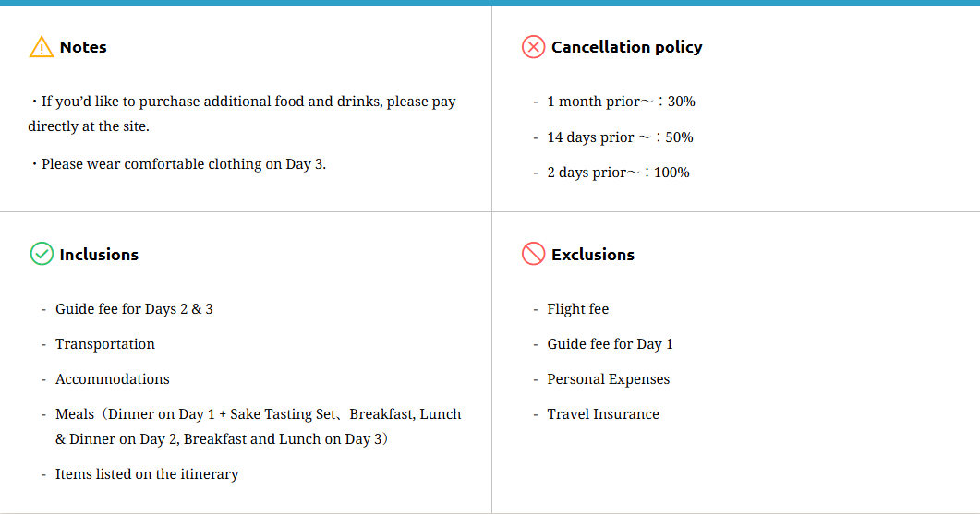Click the 2 days prior 100% line

click(x=618, y=173)
